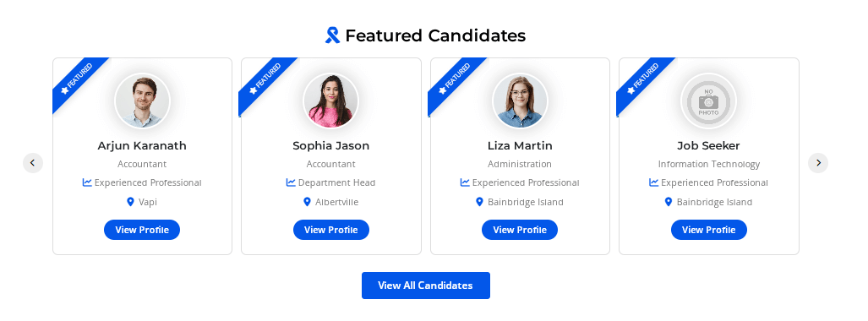This screenshot has height=321, width=868.
Task: View Profile of Liza Martin
Action: click(520, 230)
